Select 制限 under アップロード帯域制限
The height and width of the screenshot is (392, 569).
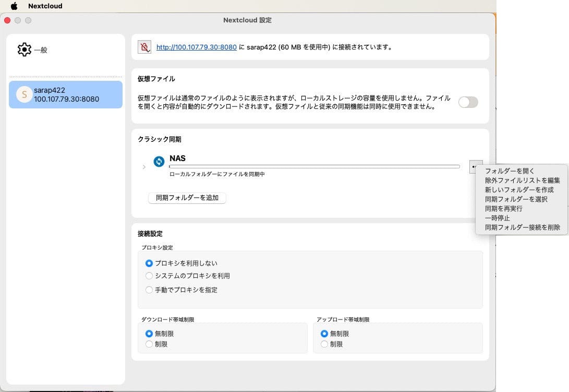(x=324, y=344)
